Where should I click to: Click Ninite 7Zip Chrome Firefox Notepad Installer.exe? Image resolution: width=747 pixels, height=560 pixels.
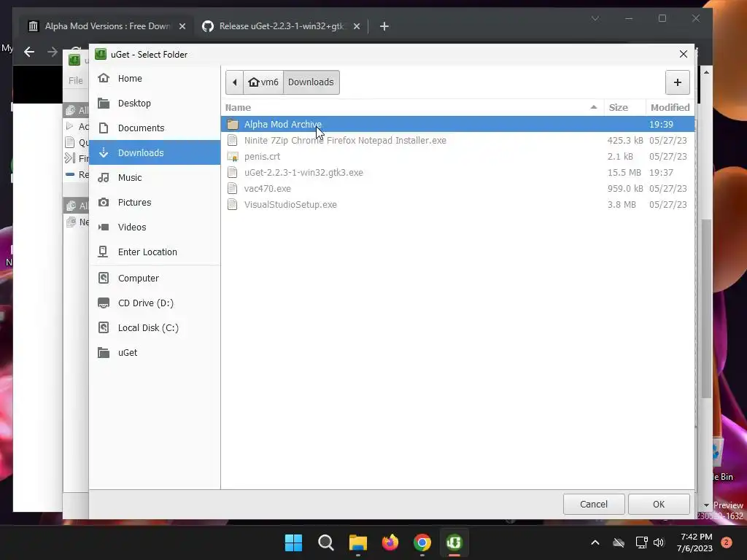[457, 141]
